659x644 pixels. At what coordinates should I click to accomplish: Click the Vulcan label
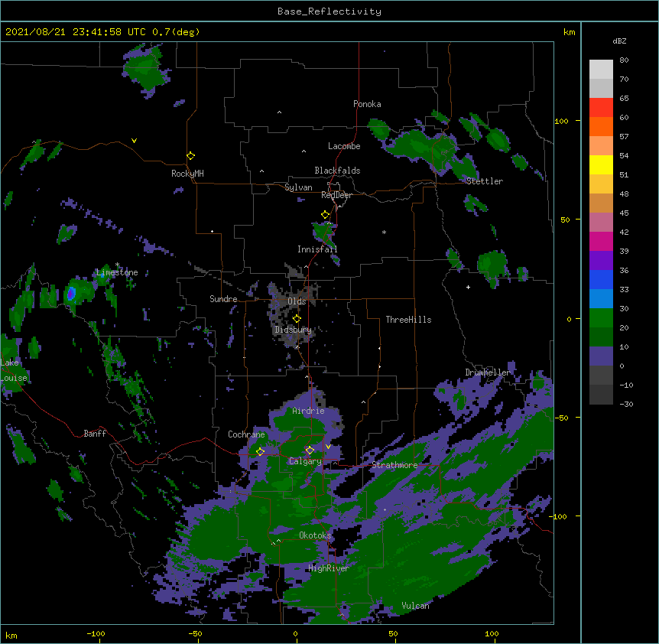(x=415, y=606)
